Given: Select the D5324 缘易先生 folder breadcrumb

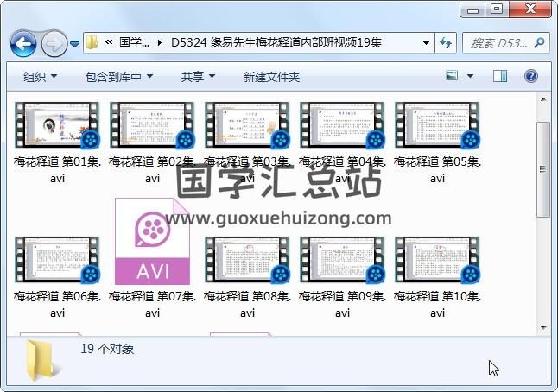Looking at the screenshot, I should point(276,42).
